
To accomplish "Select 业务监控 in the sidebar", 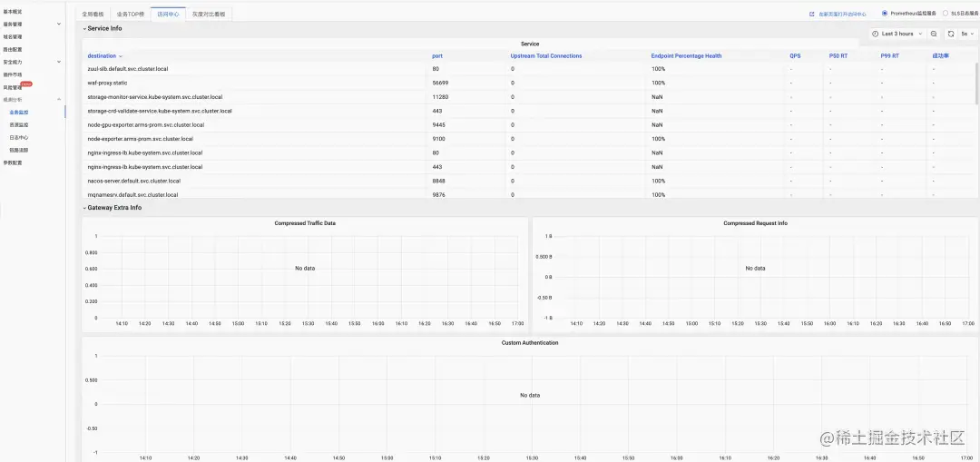I will pos(19,113).
